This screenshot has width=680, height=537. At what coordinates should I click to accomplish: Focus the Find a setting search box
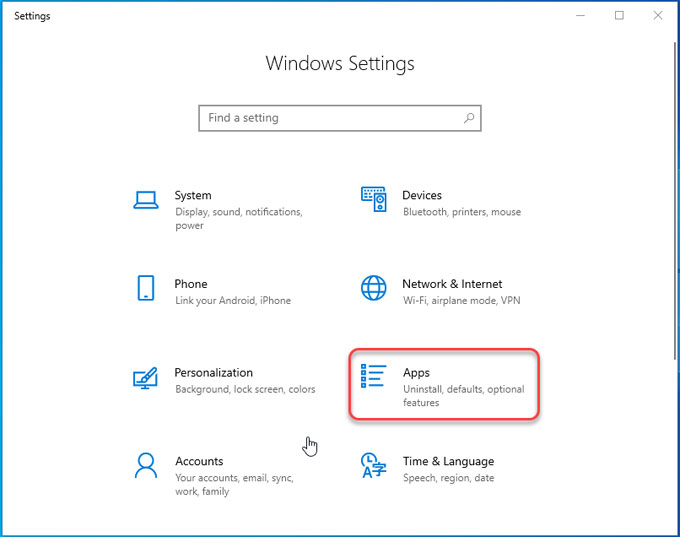coord(340,118)
